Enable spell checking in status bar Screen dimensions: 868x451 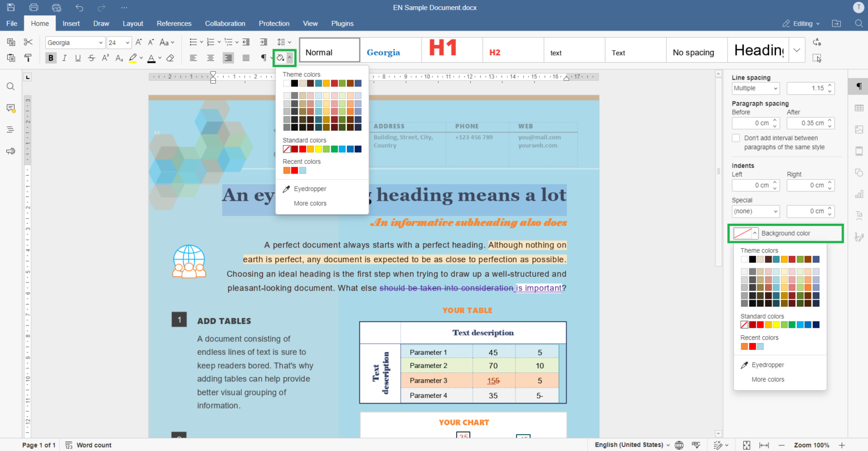pos(696,445)
